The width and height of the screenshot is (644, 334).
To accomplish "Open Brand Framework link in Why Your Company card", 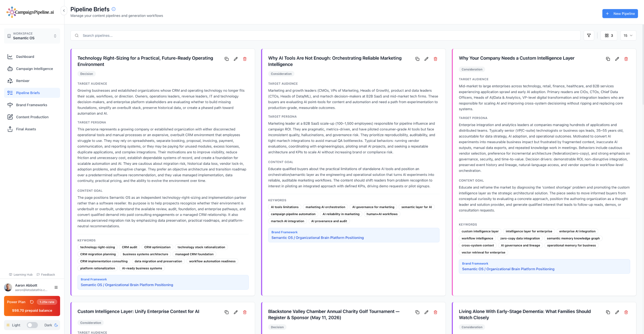I will click(x=508, y=269).
